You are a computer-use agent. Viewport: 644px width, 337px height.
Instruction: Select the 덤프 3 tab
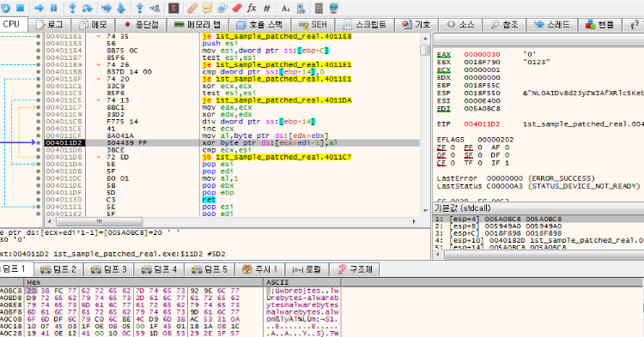(109, 269)
